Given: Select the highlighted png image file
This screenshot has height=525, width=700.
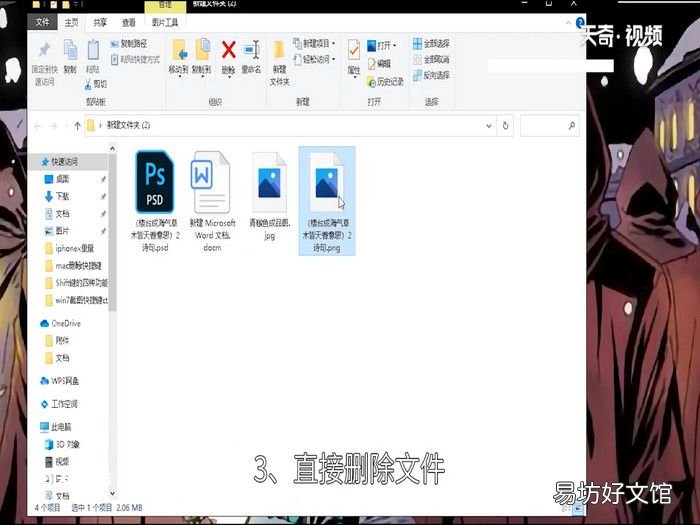Looking at the screenshot, I should click(327, 201).
